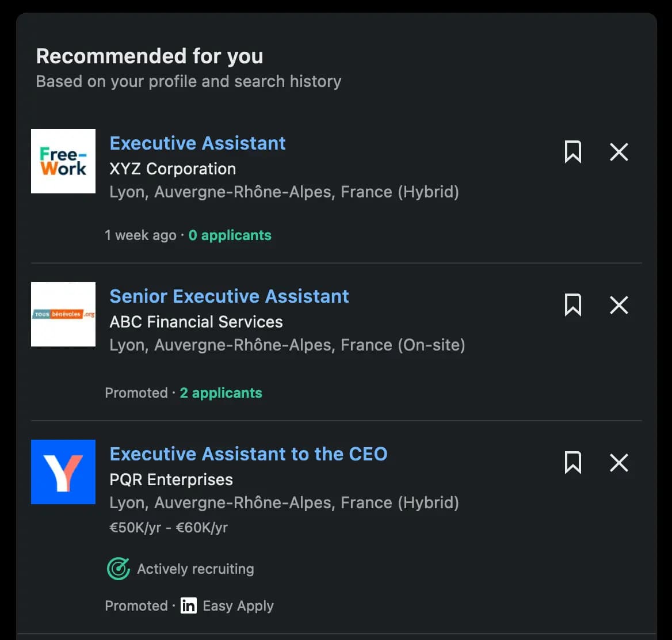The image size is (672, 640).
Task: Save the Executive Assistant job at XYZ Corporation
Action: tap(573, 152)
